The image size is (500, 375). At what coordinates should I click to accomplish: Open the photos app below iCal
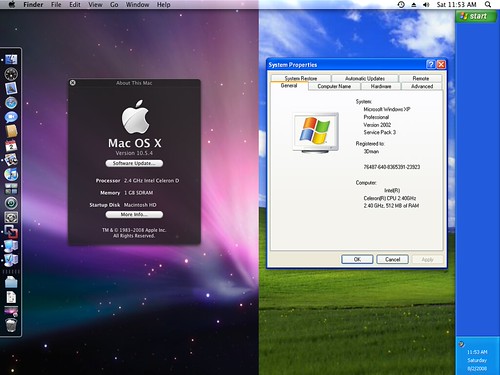(11, 160)
